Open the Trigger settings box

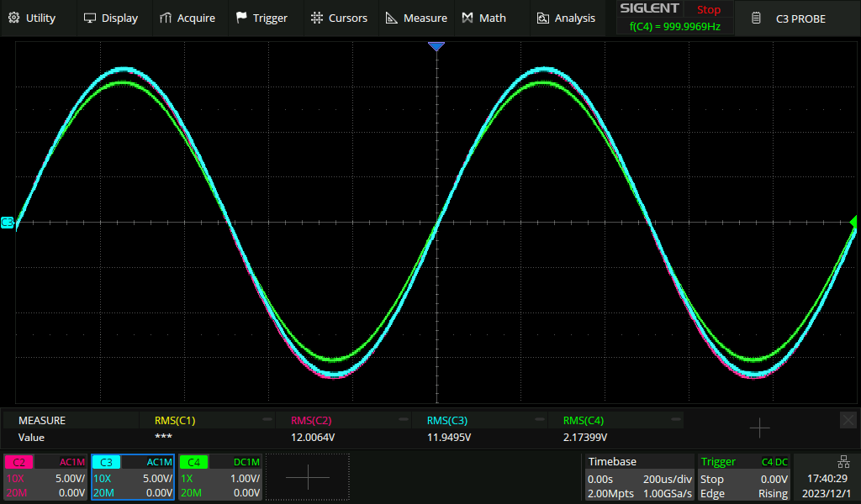pyautogui.click(x=744, y=477)
